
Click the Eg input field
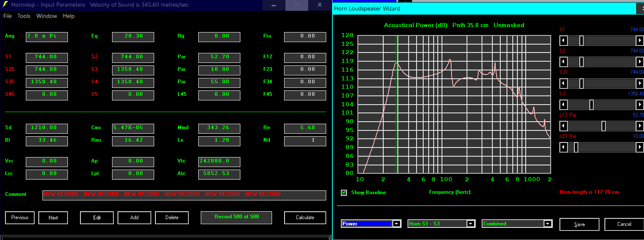(133, 37)
